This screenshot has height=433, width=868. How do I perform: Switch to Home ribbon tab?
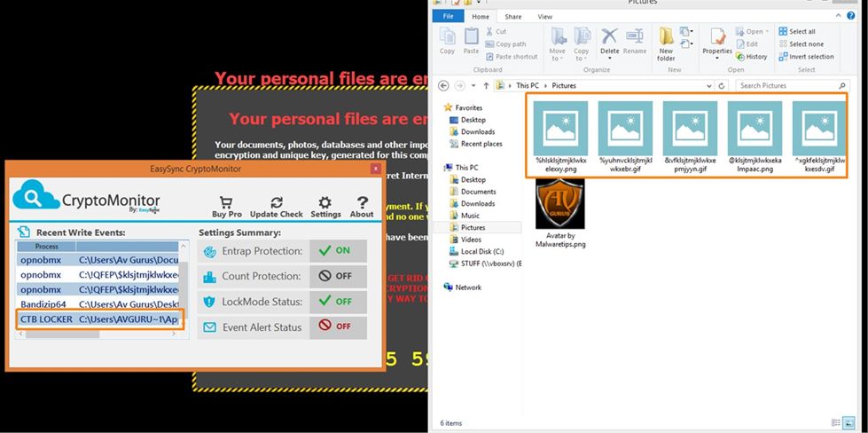pos(480,17)
